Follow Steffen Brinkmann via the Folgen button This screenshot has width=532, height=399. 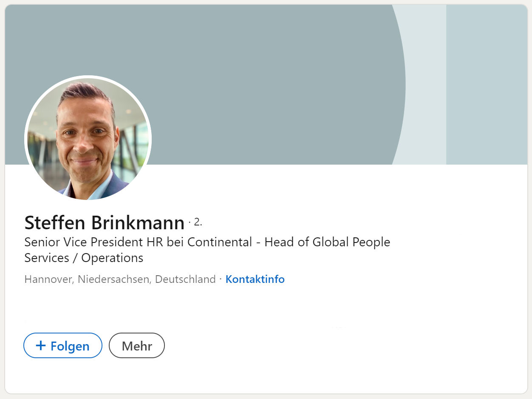[63, 345]
